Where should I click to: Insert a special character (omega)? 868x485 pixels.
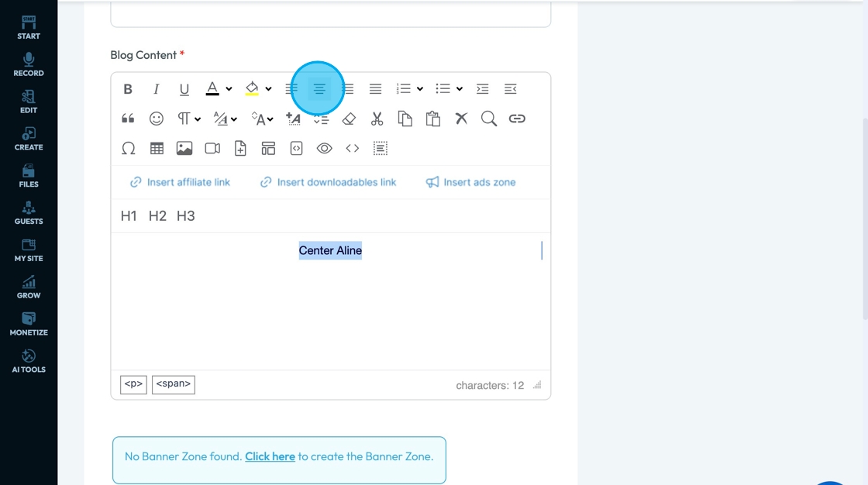tap(129, 149)
